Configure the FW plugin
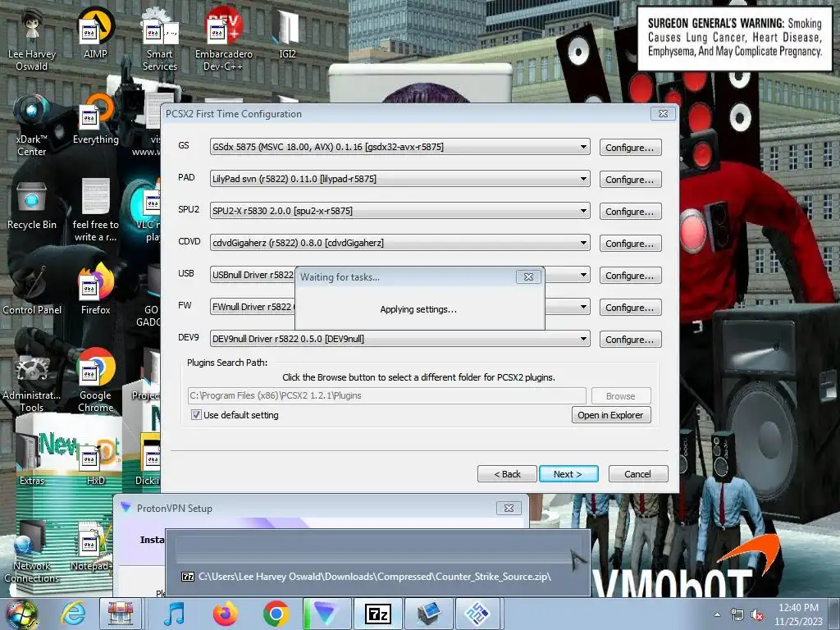This screenshot has width=840, height=630. pyautogui.click(x=630, y=308)
